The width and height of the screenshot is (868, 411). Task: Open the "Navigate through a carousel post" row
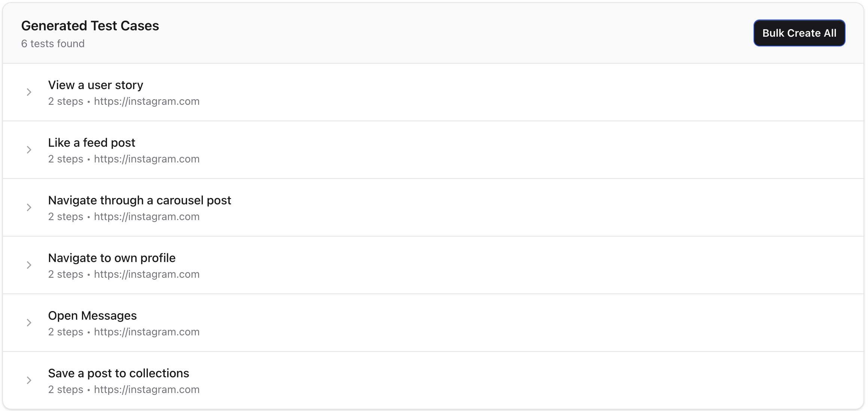click(139, 200)
